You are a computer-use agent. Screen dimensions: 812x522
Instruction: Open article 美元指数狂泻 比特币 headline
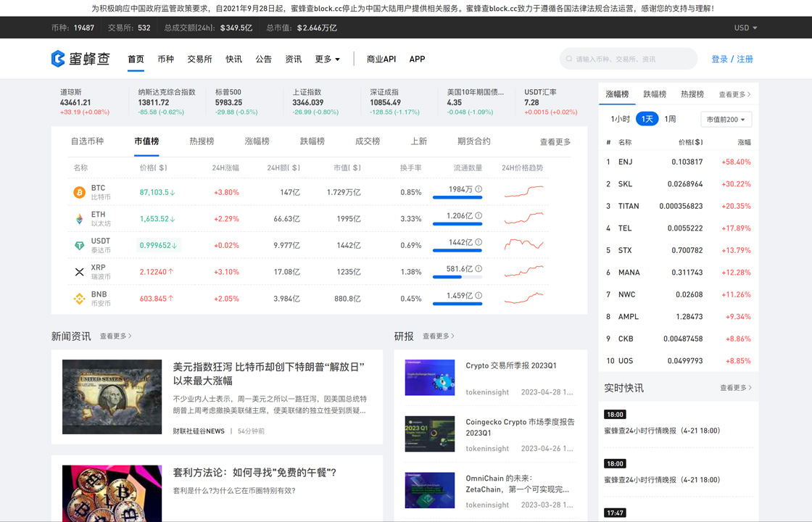tap(269, 374)
